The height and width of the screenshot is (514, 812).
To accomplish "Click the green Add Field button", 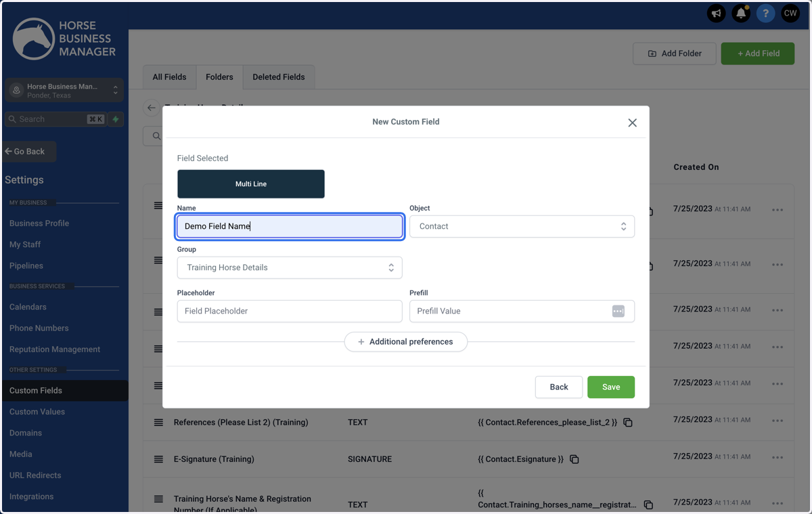I will point(758,53).
